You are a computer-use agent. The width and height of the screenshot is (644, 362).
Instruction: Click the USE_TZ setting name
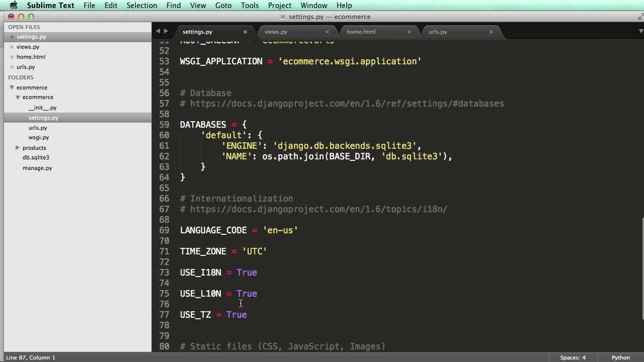pyautogui.click(x=196, y=315)
